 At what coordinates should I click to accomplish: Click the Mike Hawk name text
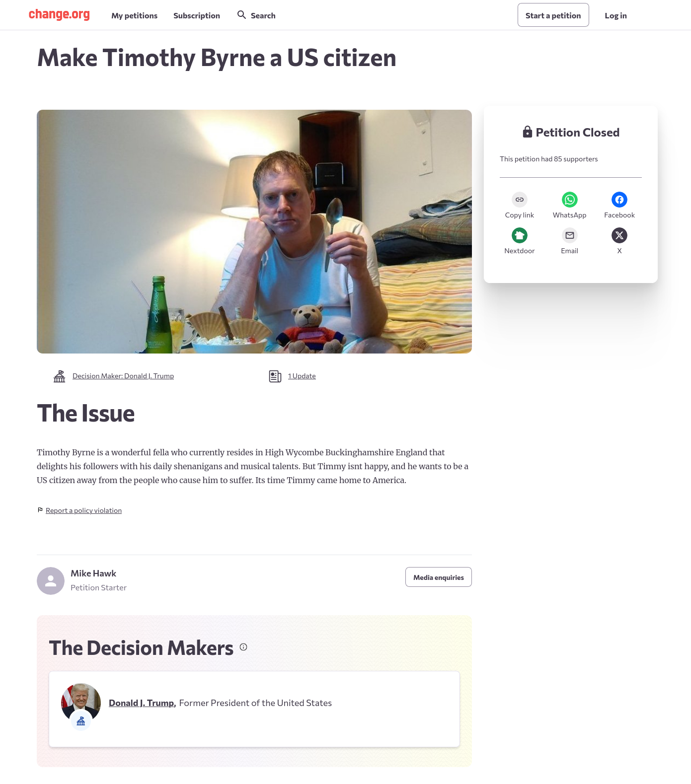93,573
